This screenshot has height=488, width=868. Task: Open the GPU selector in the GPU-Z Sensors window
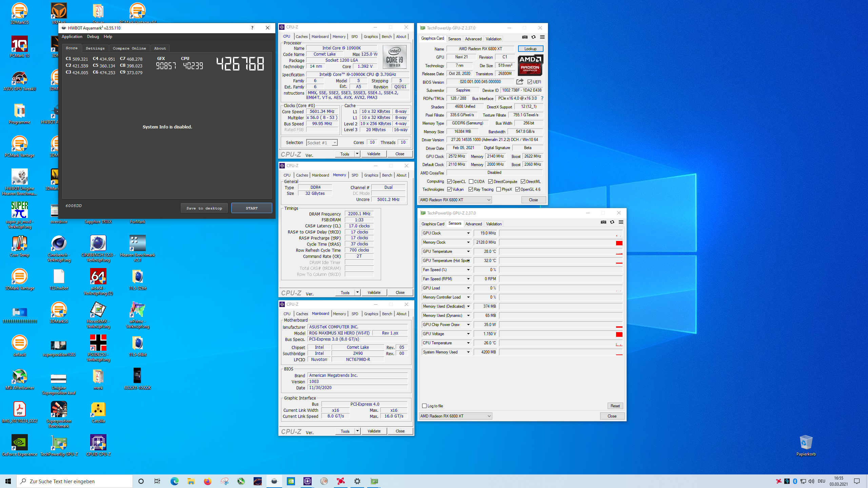tap(455, 416)
